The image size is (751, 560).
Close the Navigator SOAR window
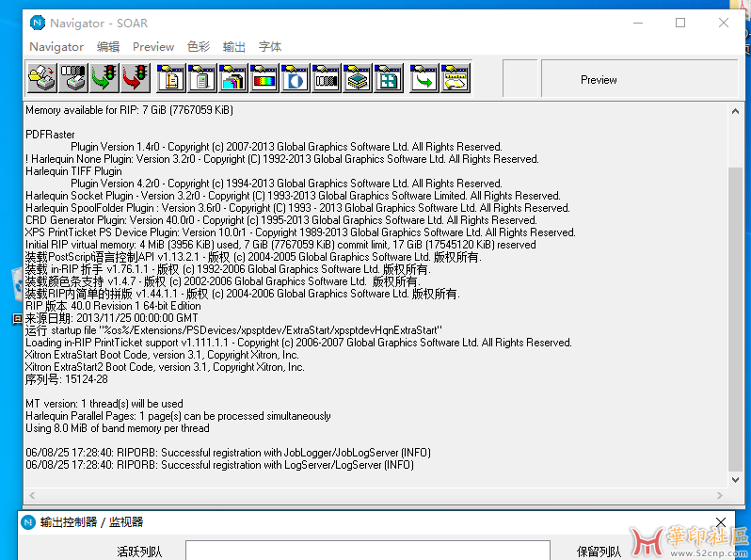tap(724, 23)
